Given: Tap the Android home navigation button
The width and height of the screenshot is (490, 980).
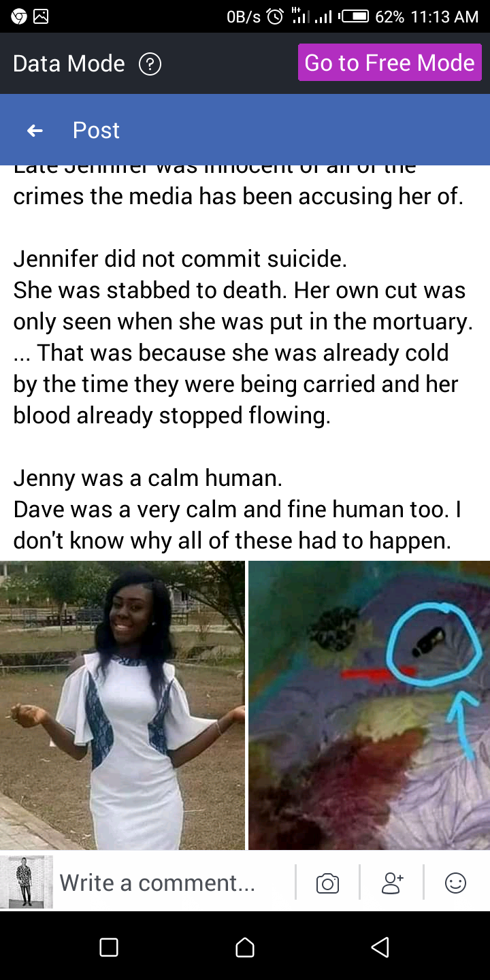Looking at the screenshot, I should tap(245, 947).
